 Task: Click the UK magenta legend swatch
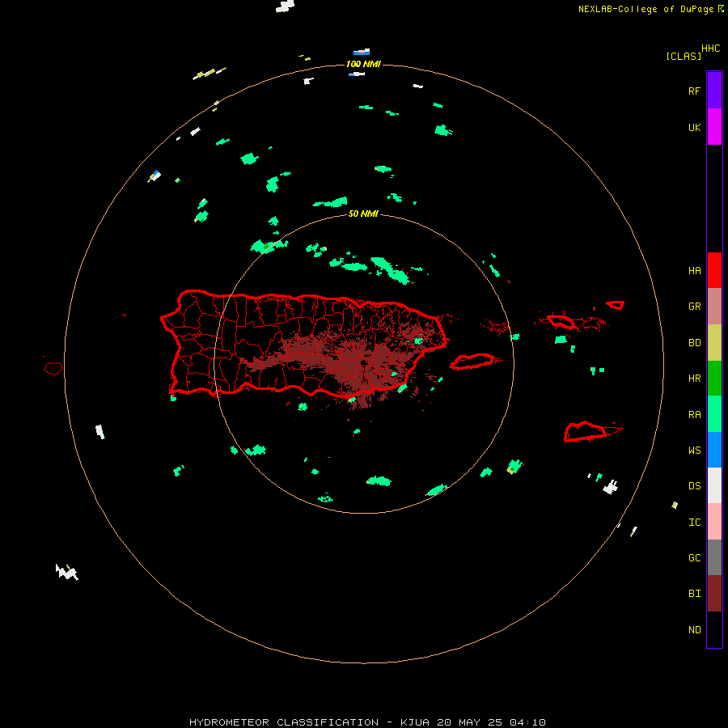click(x=714, y=127)
